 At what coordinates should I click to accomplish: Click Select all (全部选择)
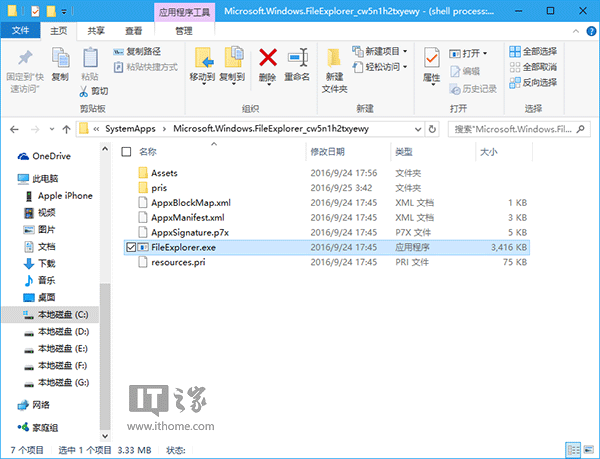[x=533, y=51]
